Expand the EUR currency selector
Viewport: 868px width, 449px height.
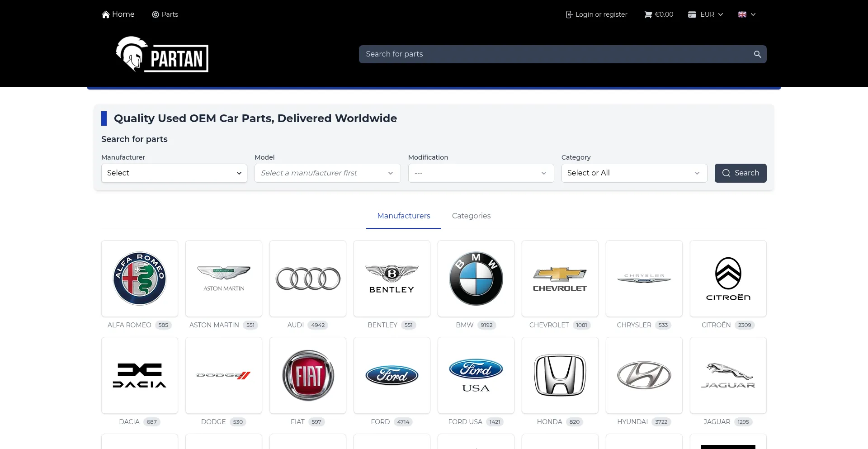(706, 14)
